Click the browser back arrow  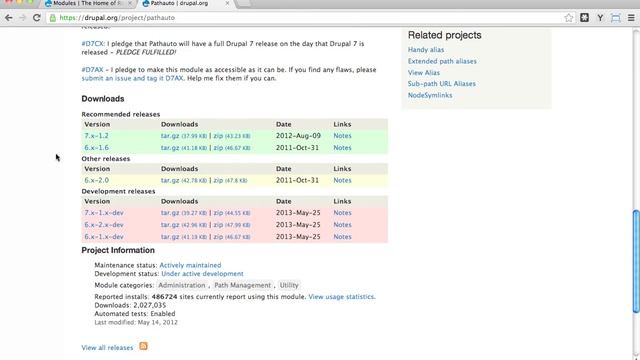coord(9,18)
